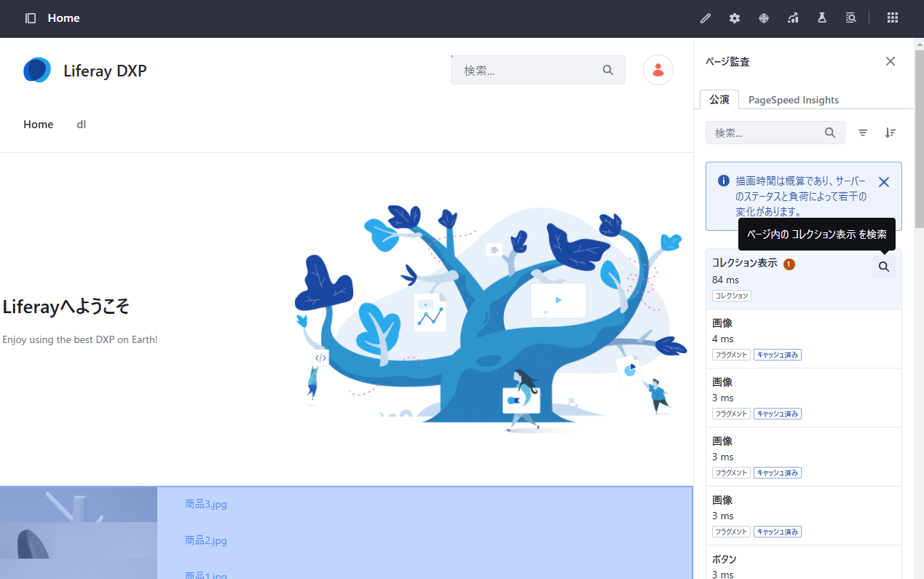Click the info icon in the alert

[724, 181]
